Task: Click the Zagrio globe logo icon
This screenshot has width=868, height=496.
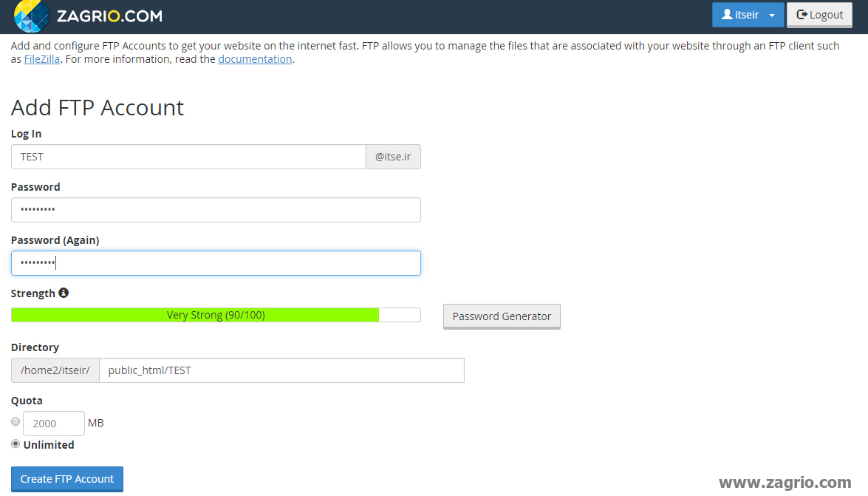Action: pos(32,16)
